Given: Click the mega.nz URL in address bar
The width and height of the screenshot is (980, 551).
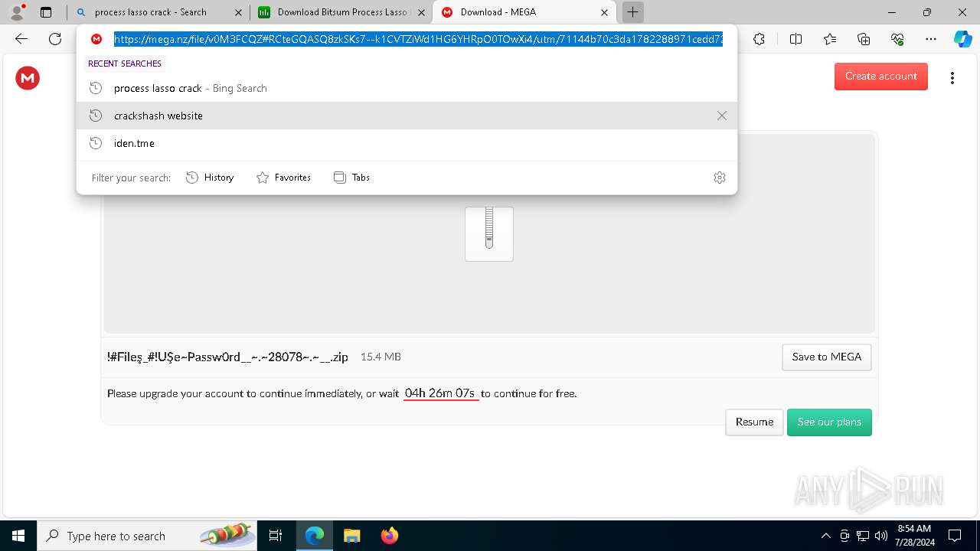Looking at the screenshot, I should click(x=418, y=39).
